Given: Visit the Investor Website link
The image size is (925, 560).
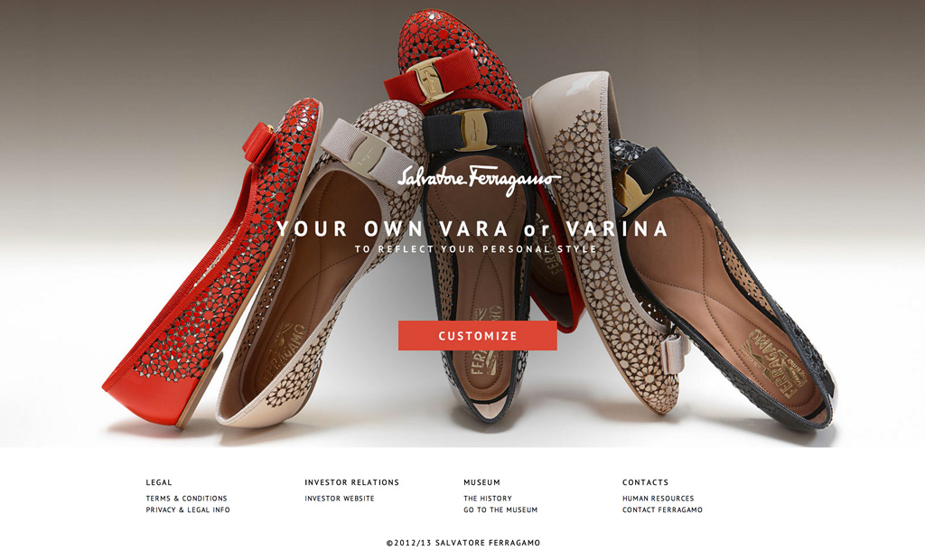Looking at the screenshot, I should point(340,499).
